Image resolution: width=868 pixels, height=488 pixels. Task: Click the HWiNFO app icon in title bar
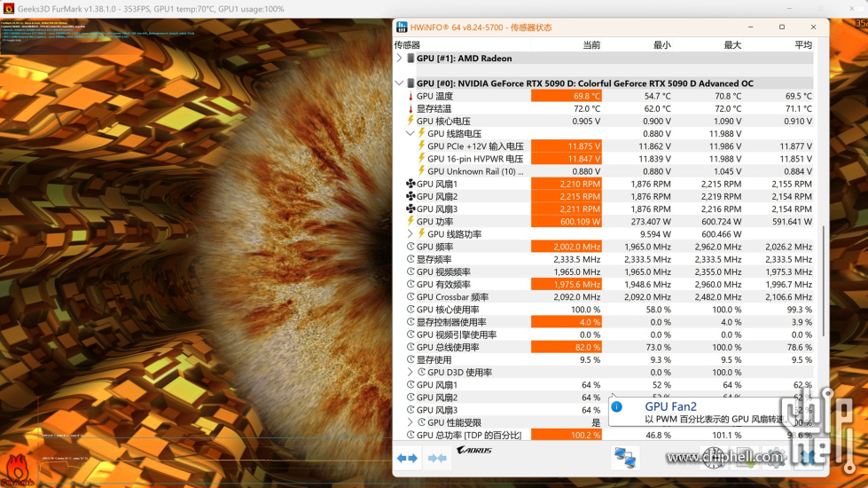(403, 28)
